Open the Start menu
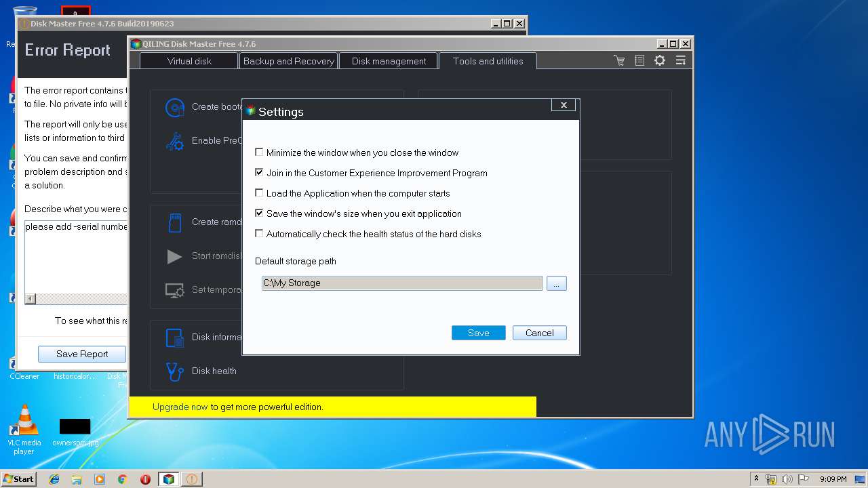 click(x=18, y=479)
